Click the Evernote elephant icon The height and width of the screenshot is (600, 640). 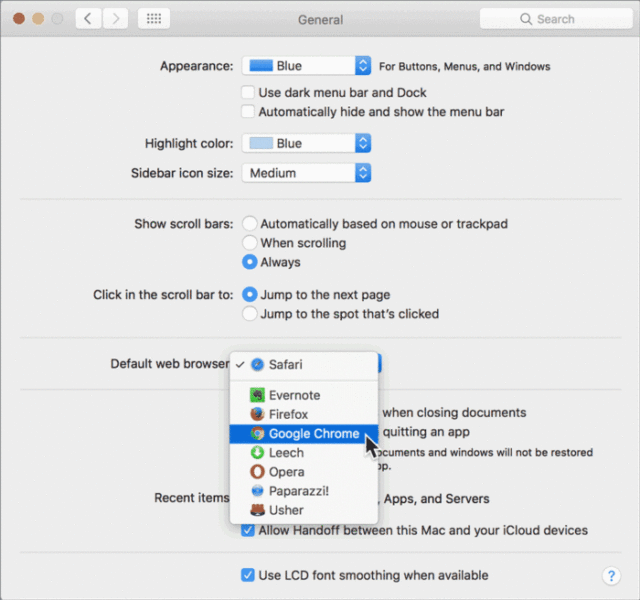click(x=257, y=395)
